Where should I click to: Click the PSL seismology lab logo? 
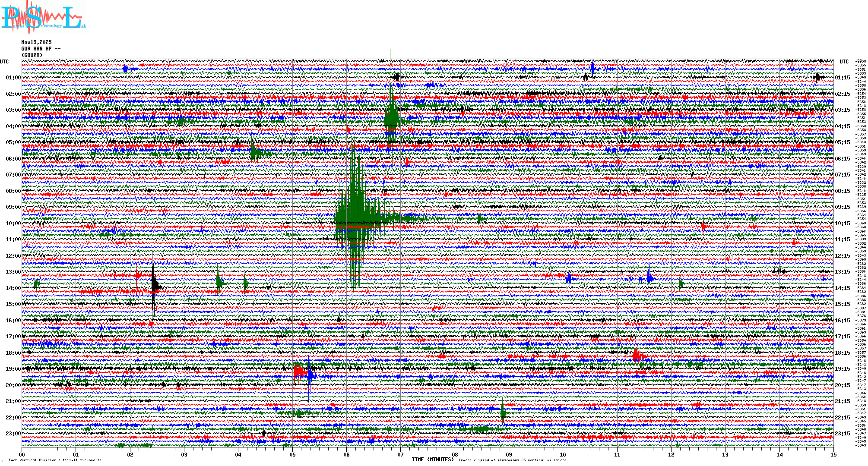pyautogui.click(x=43, y=17)
